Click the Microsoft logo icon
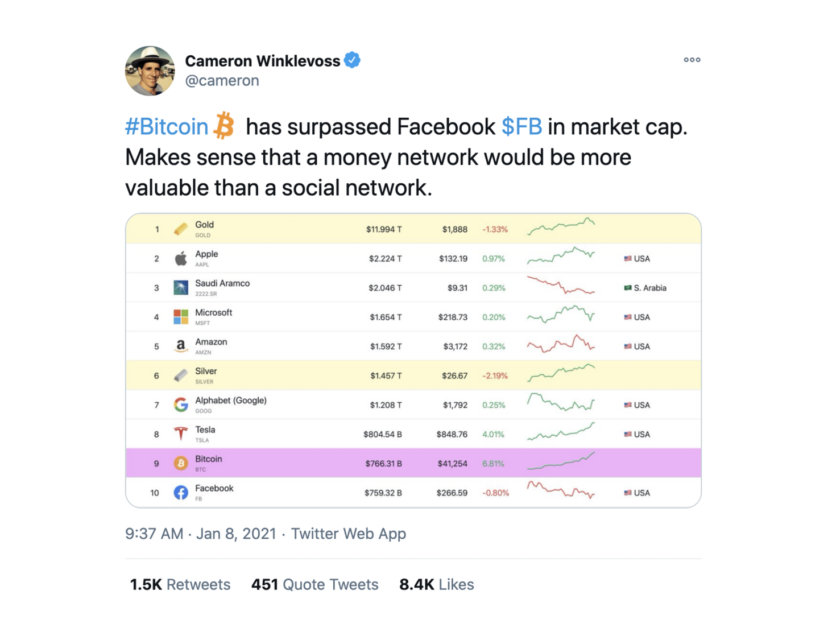Viewport: 828px width, 644px height. (181, 317)
